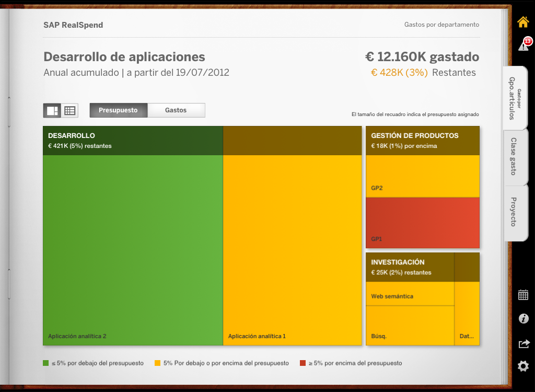535x392 pixels.
Task: Open the alerts icon with 13 badge
Action: pyautogui.click(x=524, y=45)
